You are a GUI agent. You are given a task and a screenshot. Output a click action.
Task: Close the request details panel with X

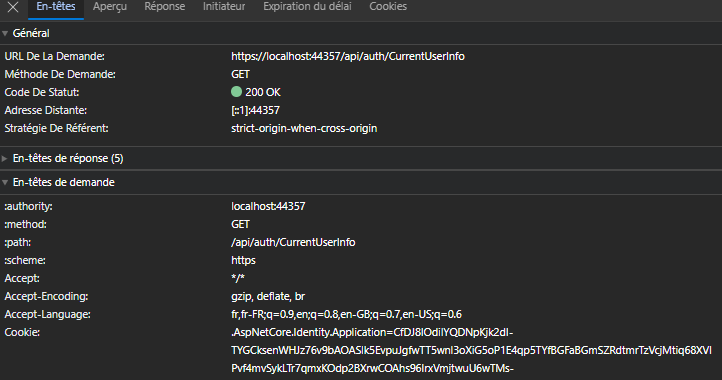[x=13, y=7]
